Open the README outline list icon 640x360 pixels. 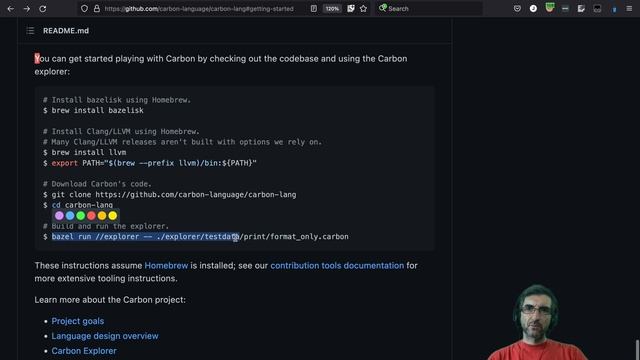[x=30, y=31]
